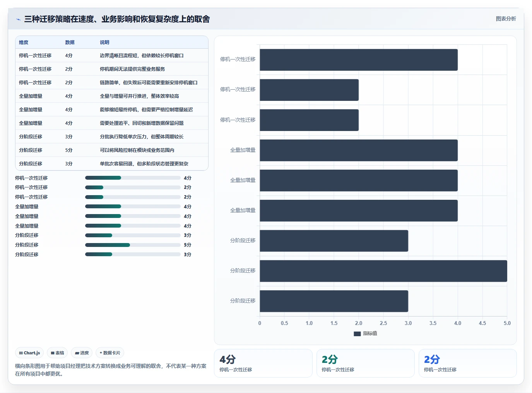The image size is (532, 393).
Task: Click row 全量与增量可并行推进，整体效率较高
Action: 112,96
